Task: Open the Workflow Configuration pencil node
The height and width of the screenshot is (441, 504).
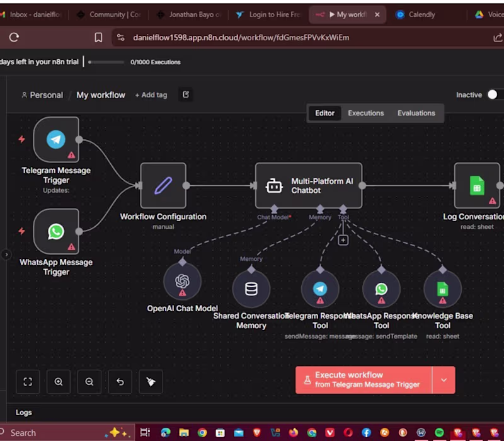Action: click(x=163, y=185)
